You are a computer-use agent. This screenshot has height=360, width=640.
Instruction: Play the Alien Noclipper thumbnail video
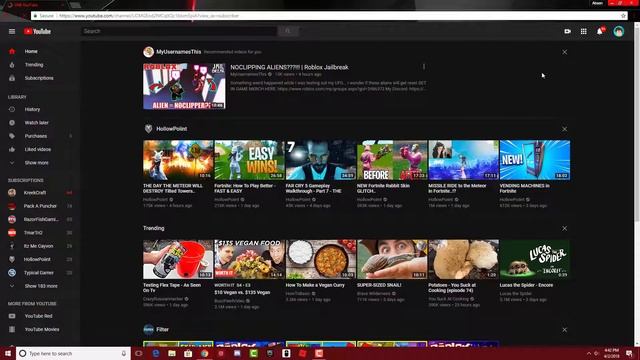tap(184, 86)
